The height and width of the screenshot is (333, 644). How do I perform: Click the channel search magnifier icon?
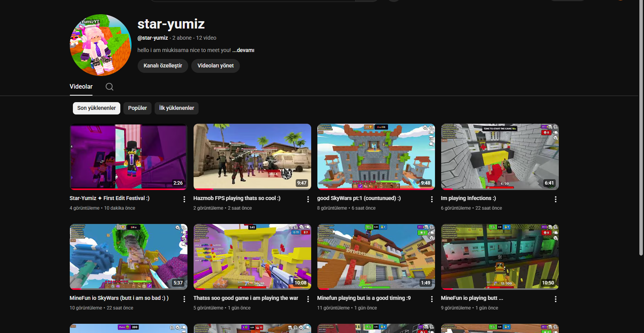[x=110, y=87]
